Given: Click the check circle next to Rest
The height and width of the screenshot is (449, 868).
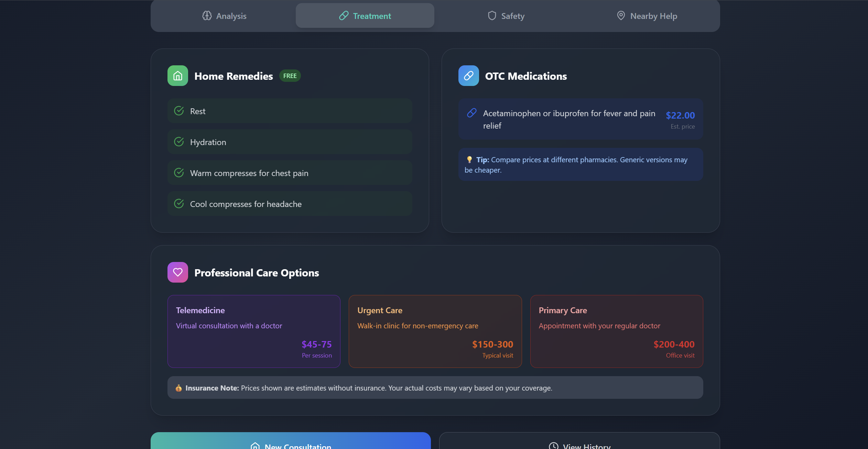Looking at the screenshot, I should coord(179,111).
